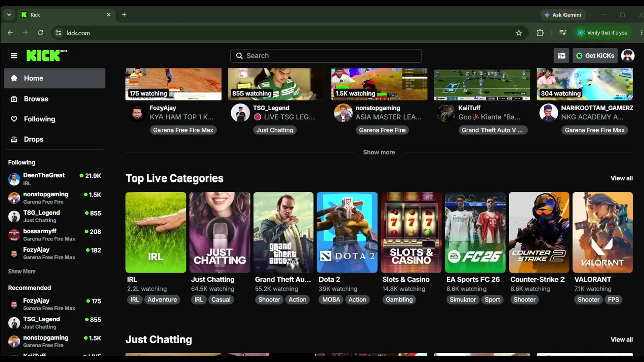Screen dimensions: 644x362
Task: Open the EA Sports FC 26 category card
Action: tap(475, 232)
